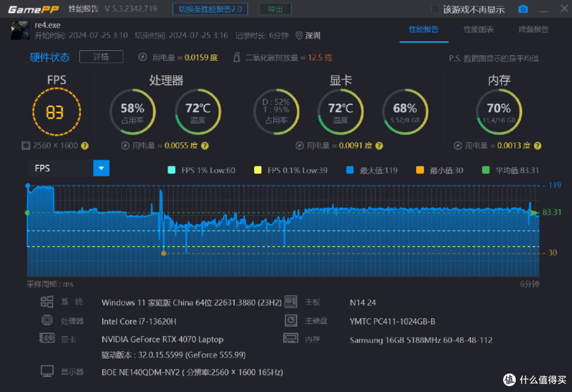Click the FPS 83 circular gauge

pyautogui.click(x=56, y=112)
